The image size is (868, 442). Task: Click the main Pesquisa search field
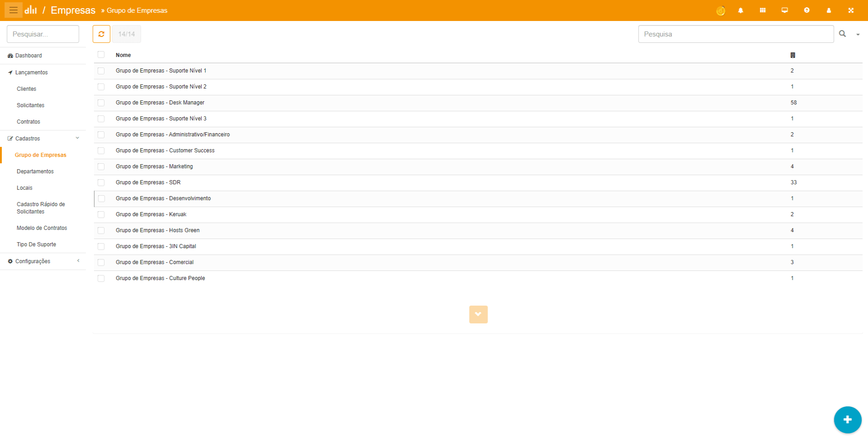tap(736, 34)
